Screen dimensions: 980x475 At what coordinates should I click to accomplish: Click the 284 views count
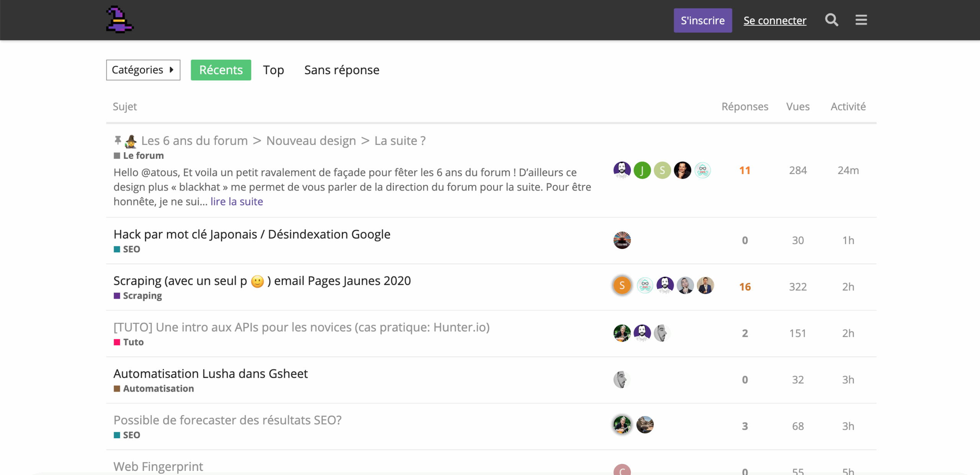pyautogui.click(x=798, y=171)
